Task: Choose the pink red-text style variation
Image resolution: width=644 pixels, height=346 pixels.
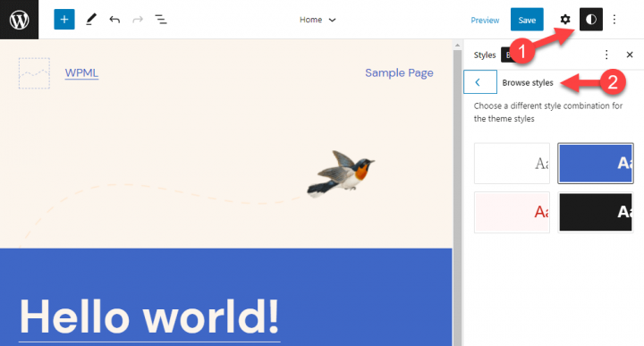Action: (512, 212)
